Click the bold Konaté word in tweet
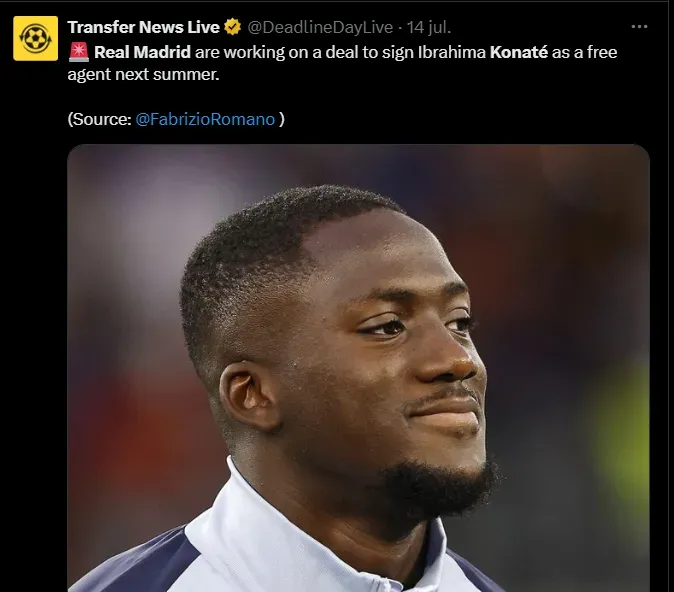This screenshot has width=674, height=592. pyautogui.click(x=519, y=52)
